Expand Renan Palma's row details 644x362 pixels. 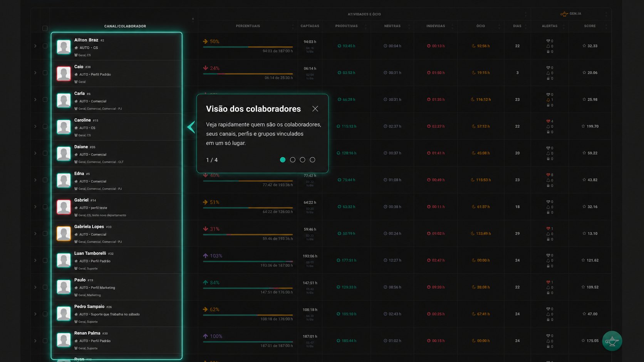click(35, 341)
